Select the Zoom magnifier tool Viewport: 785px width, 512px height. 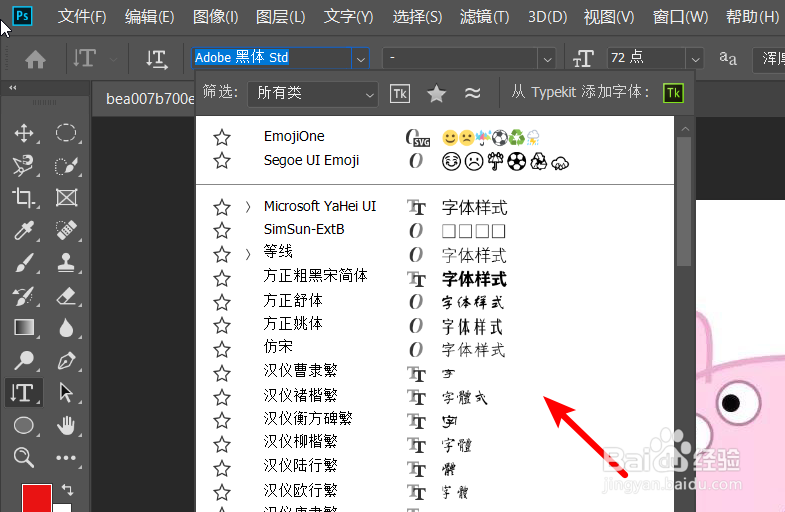(x=23, y=457)
